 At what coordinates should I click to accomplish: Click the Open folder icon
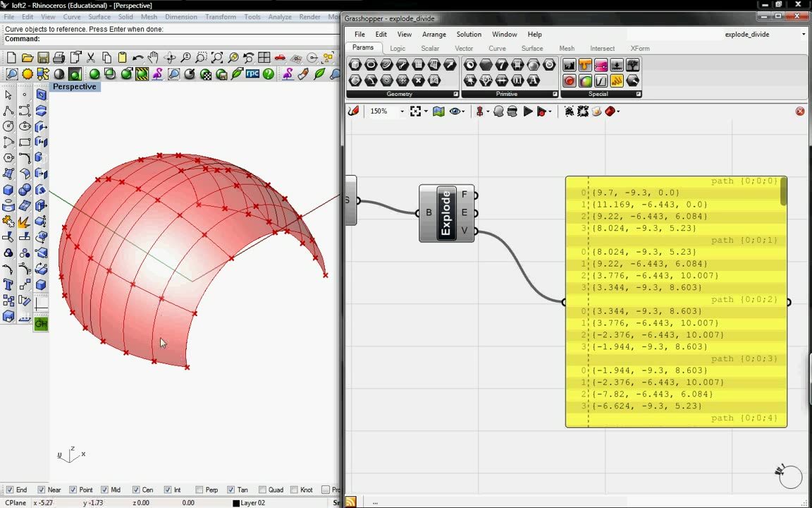[27, 58]
